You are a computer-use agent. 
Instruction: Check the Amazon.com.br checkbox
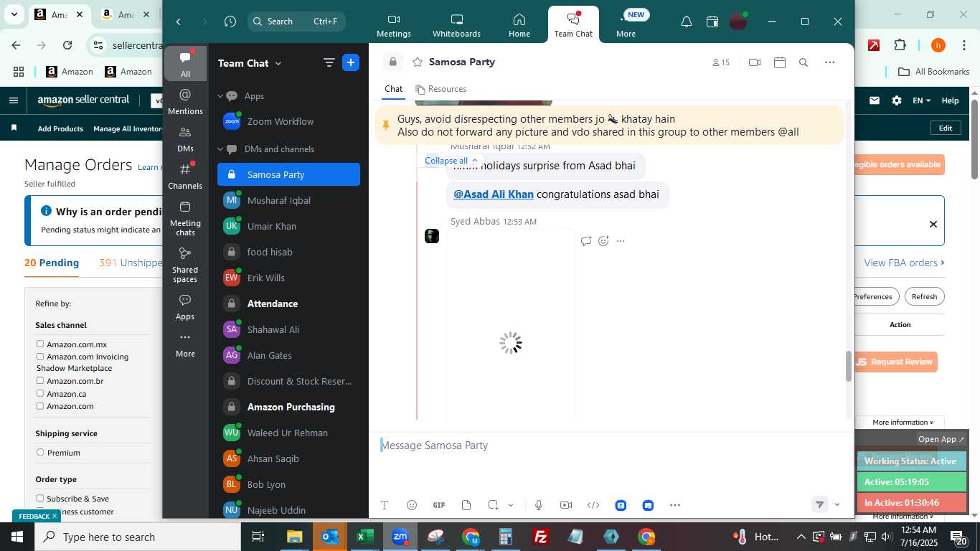(x=40, y=381)
